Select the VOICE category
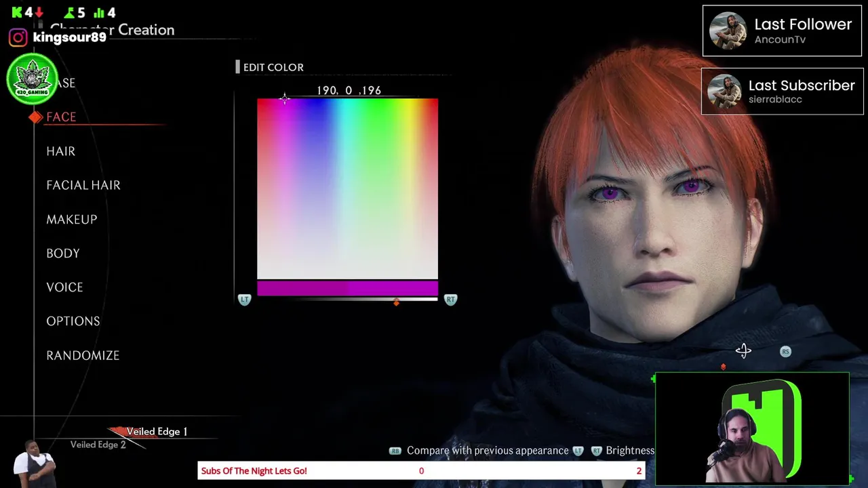The width and height of the screenshot is (868, 488). tap(64, 287)
